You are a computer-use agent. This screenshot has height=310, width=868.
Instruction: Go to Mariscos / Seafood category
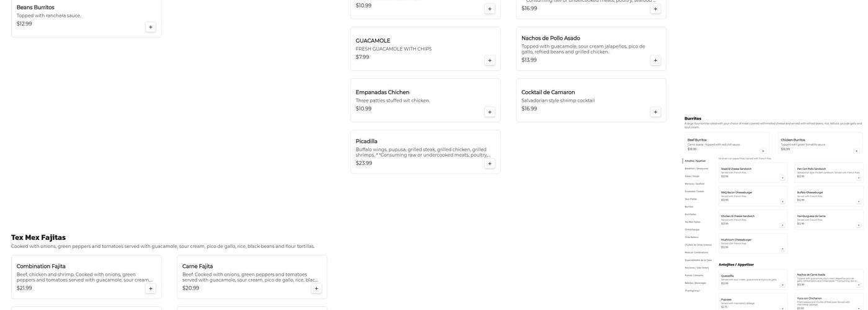coord(694,184)
